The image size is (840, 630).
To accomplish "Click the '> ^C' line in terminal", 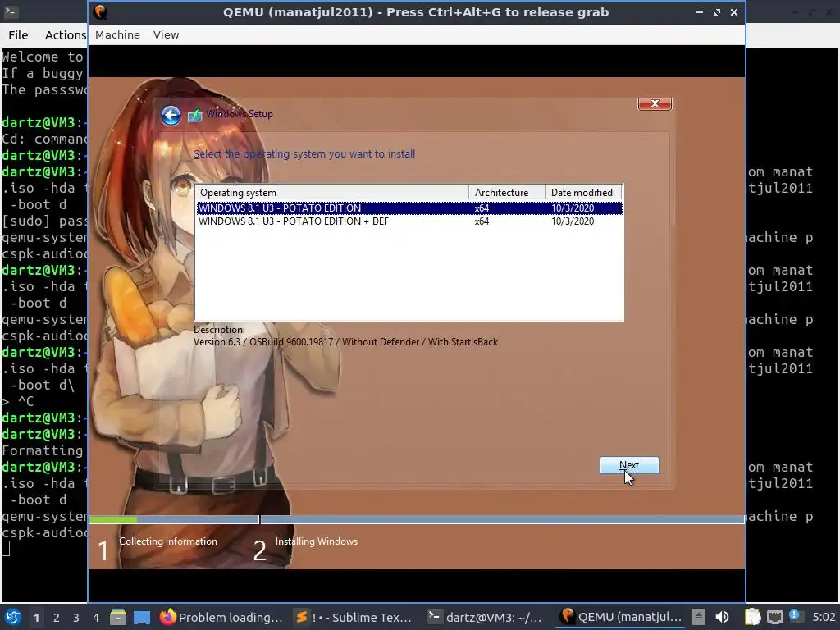I will 18,401.
